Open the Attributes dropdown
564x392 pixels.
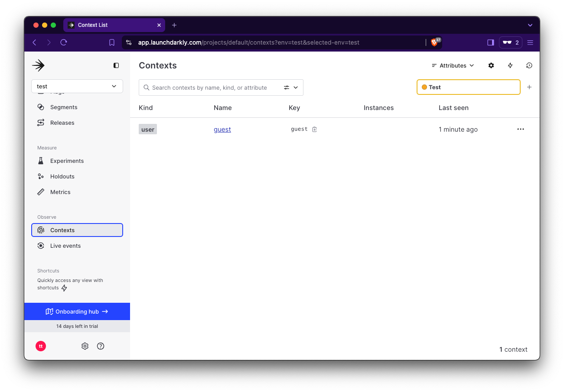coord(453,65)
